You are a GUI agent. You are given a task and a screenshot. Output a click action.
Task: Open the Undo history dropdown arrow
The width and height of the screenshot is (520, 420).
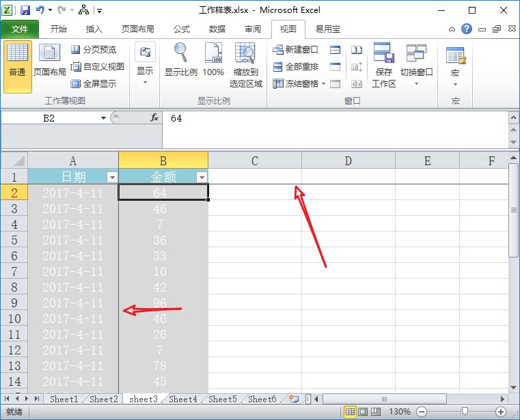click(x=50, y=10)
